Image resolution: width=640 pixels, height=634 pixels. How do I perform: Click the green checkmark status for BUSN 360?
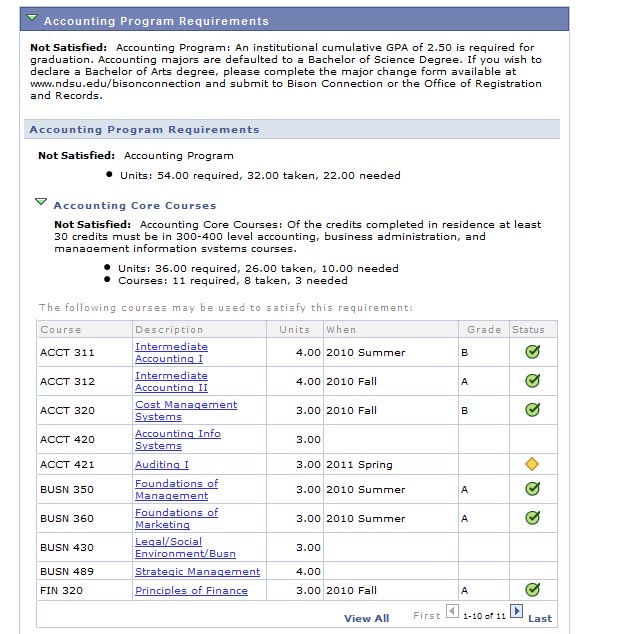click(532, 518)
